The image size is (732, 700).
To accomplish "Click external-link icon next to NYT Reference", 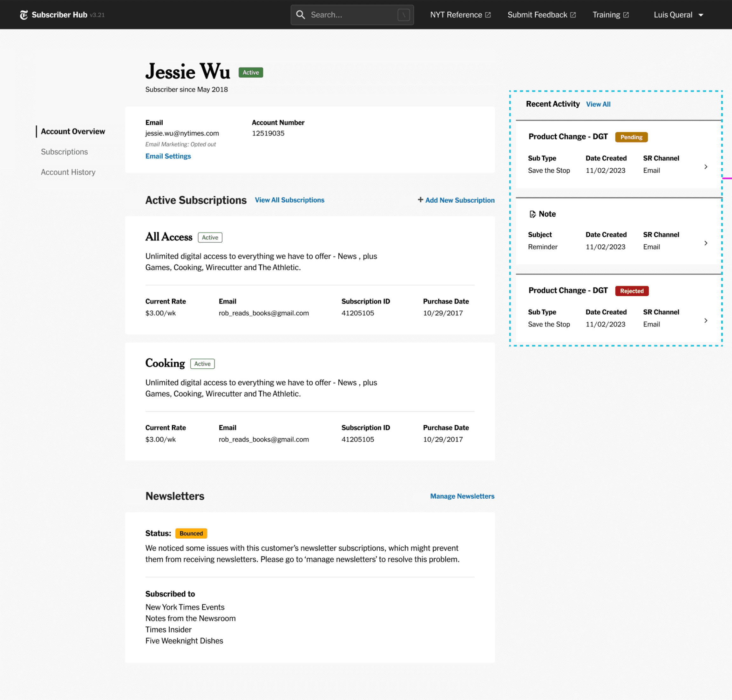I will 488,15.
